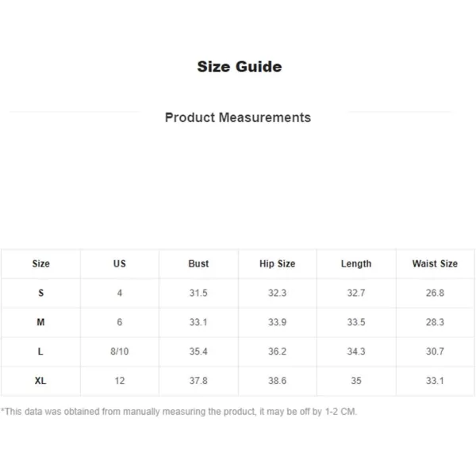The image size is (476, 476).
Task: Click the 34.3 length cell
Action: point(356,351)
